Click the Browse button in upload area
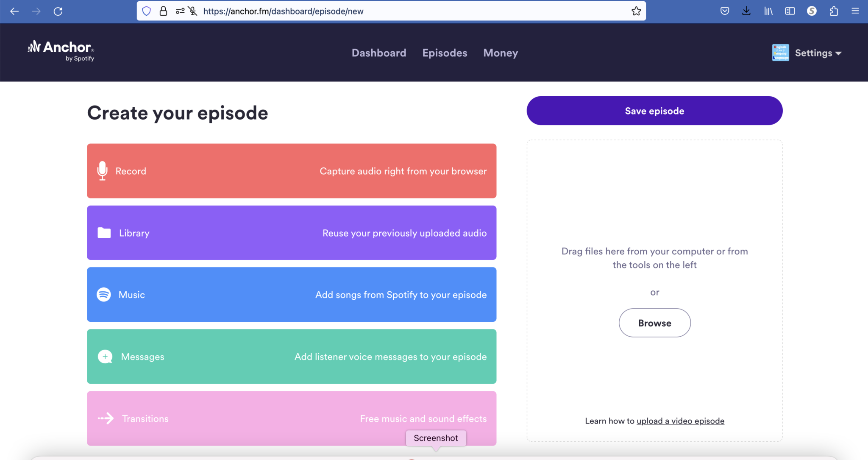This screenshot has width=868, height=460. tap(654, 323)
